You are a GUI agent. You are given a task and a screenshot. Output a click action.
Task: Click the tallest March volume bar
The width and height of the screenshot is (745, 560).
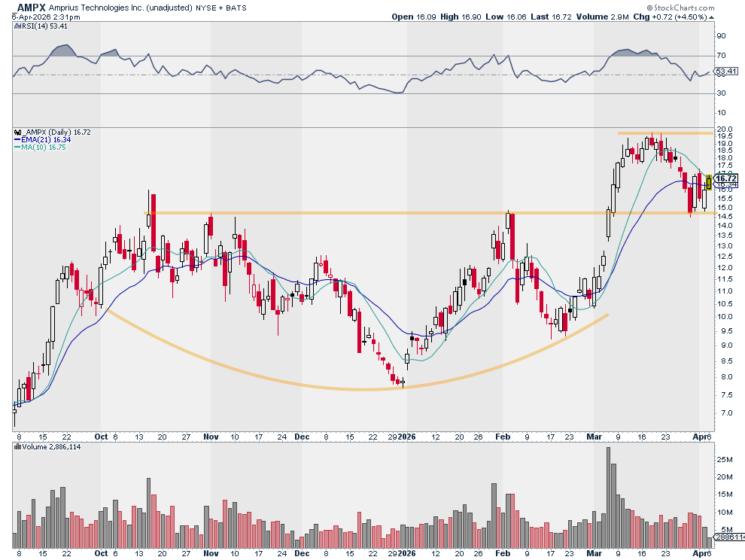click(608, 498)
